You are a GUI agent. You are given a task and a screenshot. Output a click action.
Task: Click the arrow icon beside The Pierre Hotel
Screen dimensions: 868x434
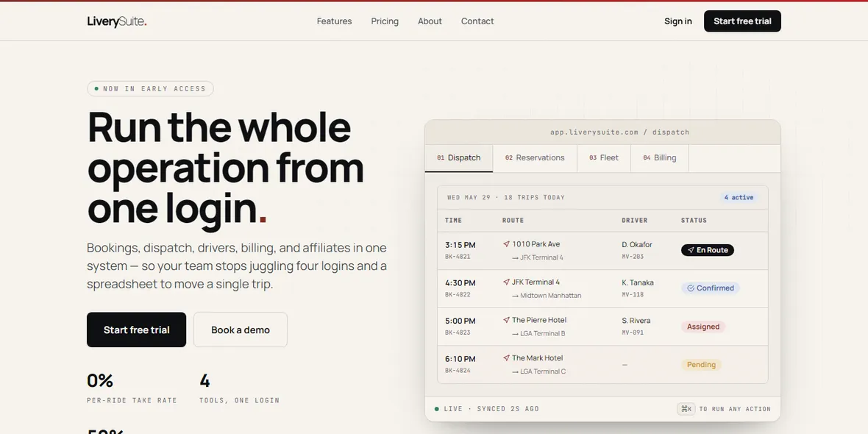coord(506,320)
